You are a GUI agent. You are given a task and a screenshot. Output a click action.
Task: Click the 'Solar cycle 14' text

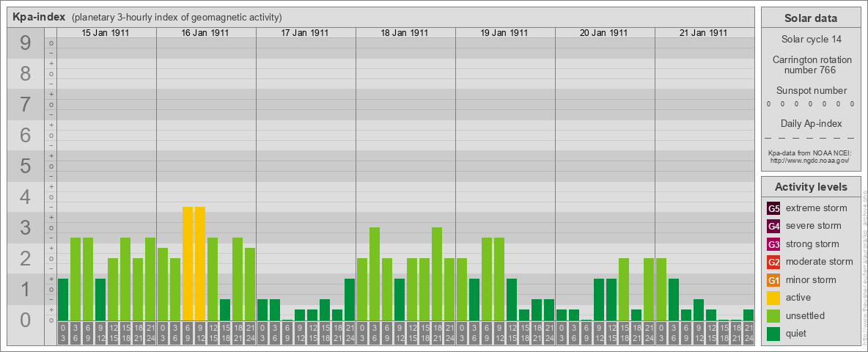[x=811, y=40]
